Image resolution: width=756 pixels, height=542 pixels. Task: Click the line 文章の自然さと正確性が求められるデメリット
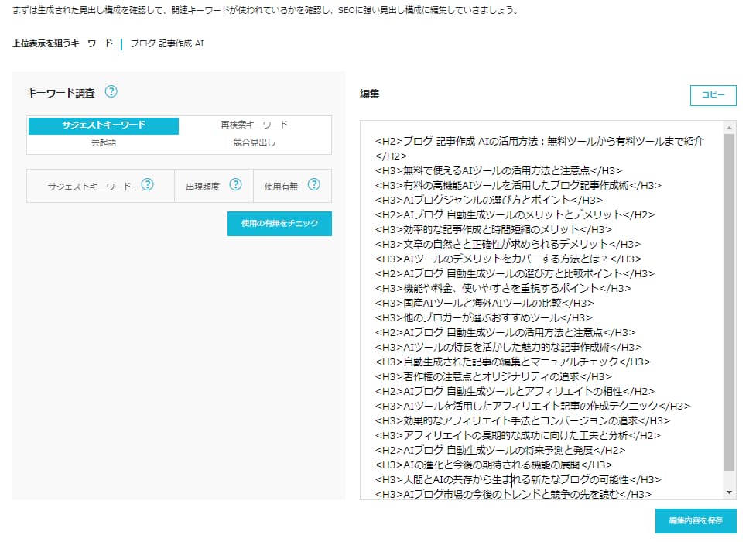[508, 244]
